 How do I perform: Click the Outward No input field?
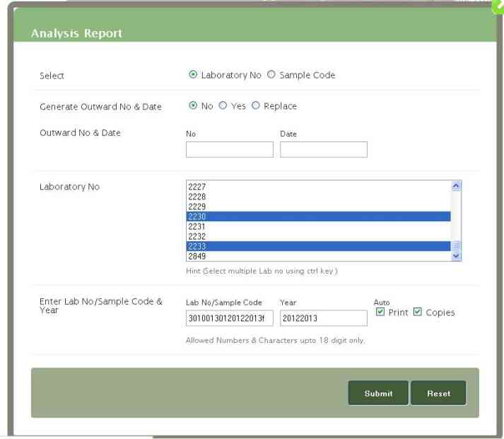[229, 149]
